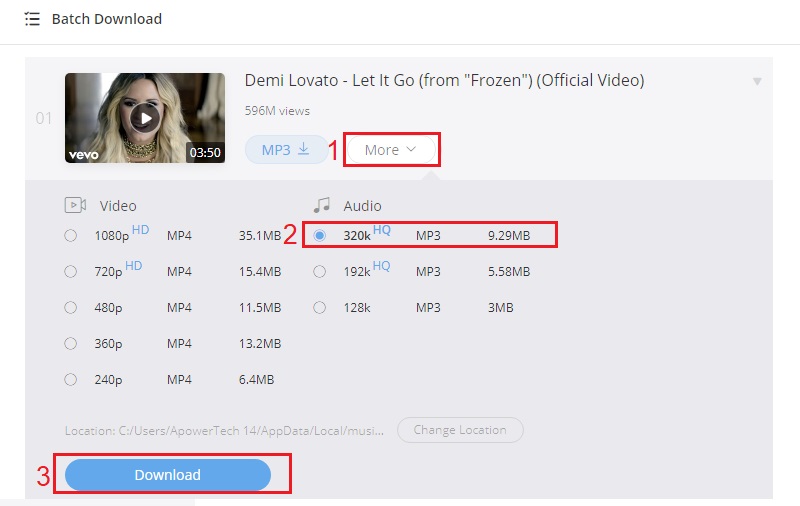Image resolution: width=800 pixels, height=506 pixels.
Task: Start the blue Download button
Action: 167,475
